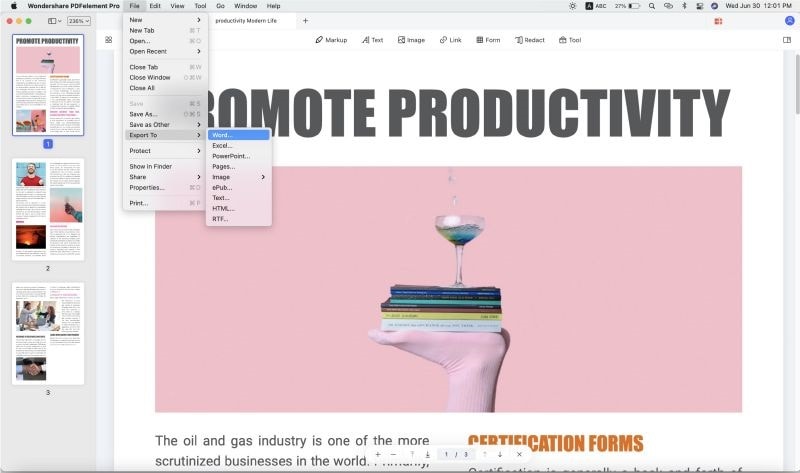Open the Help menu
This screenshot has width=800, height=473.
(x=273, y=6)
